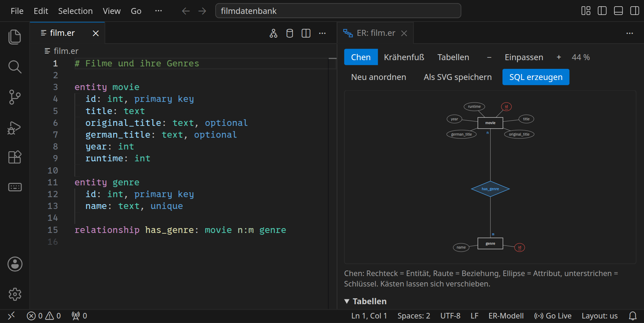Screen dimensions: 644x323
Task: Toggle the primary side bar
Action: click(602, 11)
